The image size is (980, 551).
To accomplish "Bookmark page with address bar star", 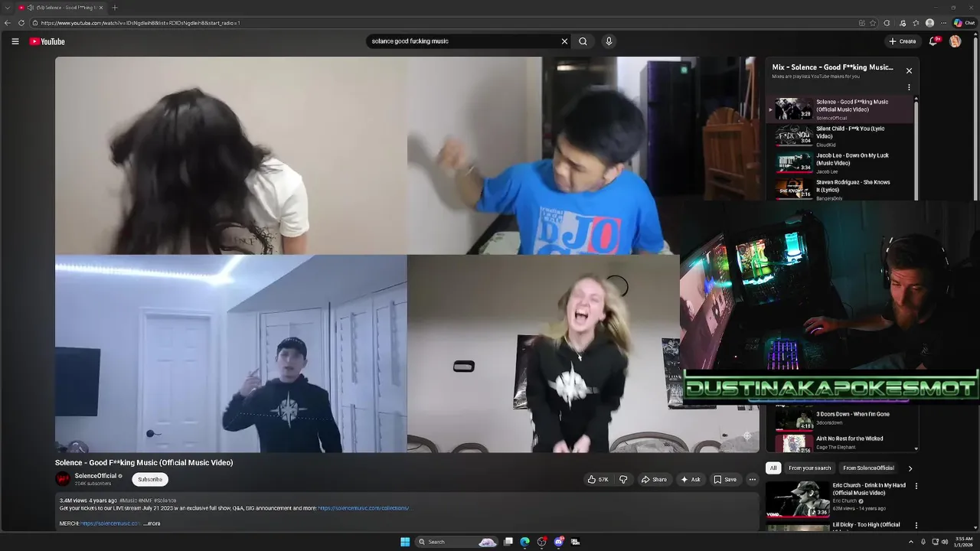I will [x=873, y=23].
